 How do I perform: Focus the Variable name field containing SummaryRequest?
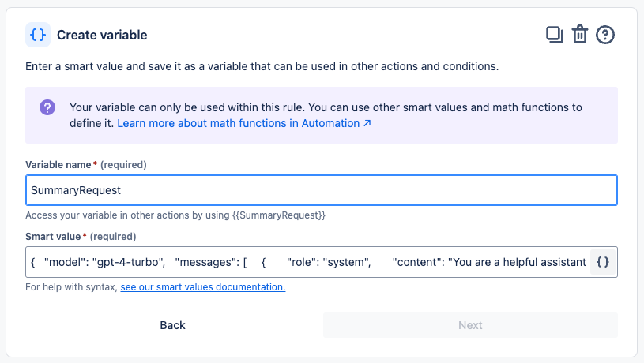tap(321, 190)
